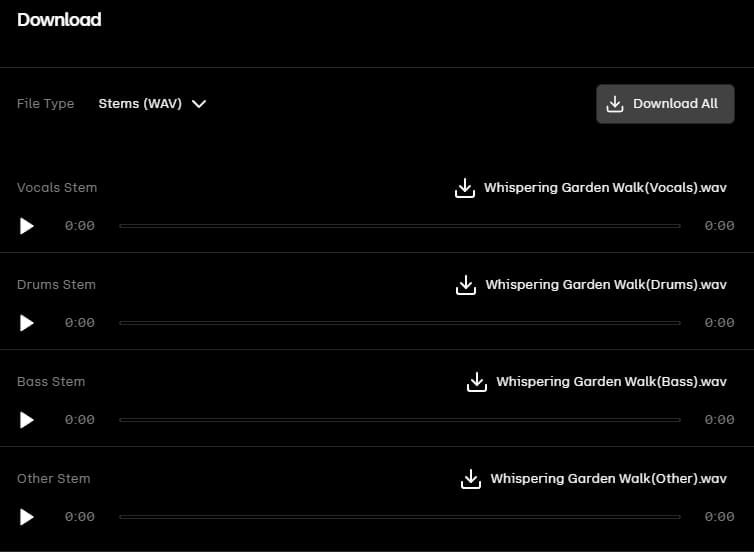Click download icon for Vocals wav file

464,188
